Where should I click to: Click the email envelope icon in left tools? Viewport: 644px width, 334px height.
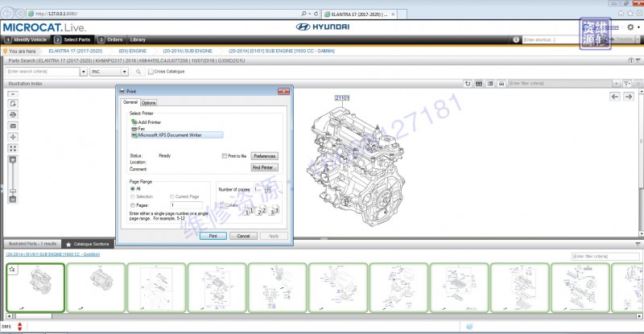[13, 126]
